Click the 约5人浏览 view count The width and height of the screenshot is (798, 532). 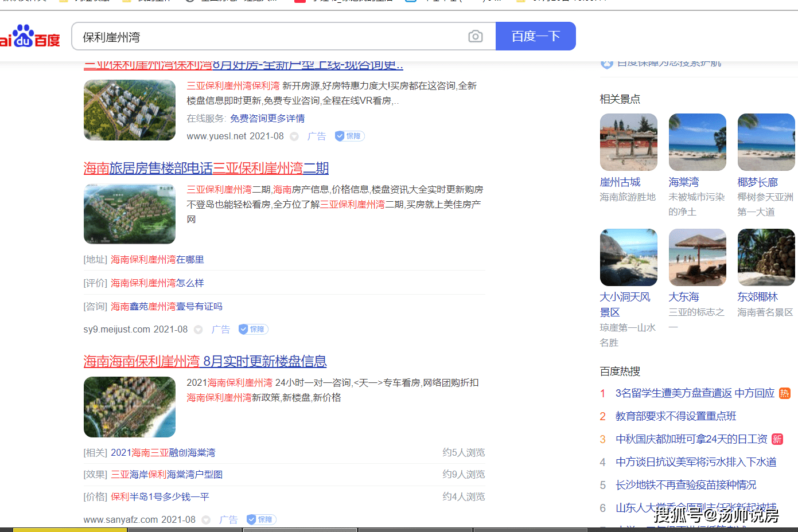point(464,452)
